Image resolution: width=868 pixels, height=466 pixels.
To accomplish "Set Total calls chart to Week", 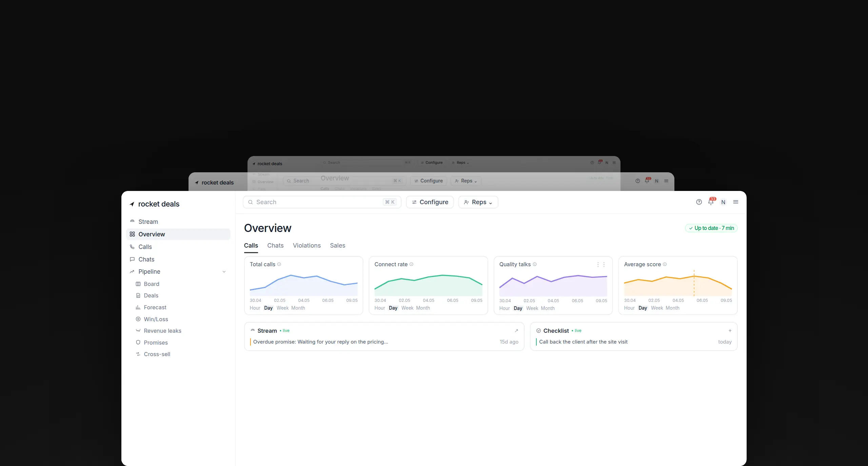I will pyautogui.click(x=282, y=308).
